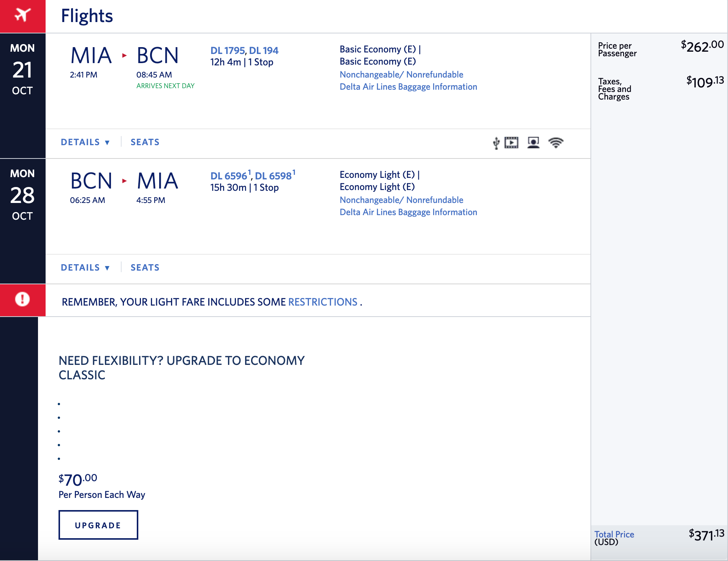The width and height of the screenshot is (728, 561).
Task: Click the personal entertainment screen icon
Action: (533, 143)
